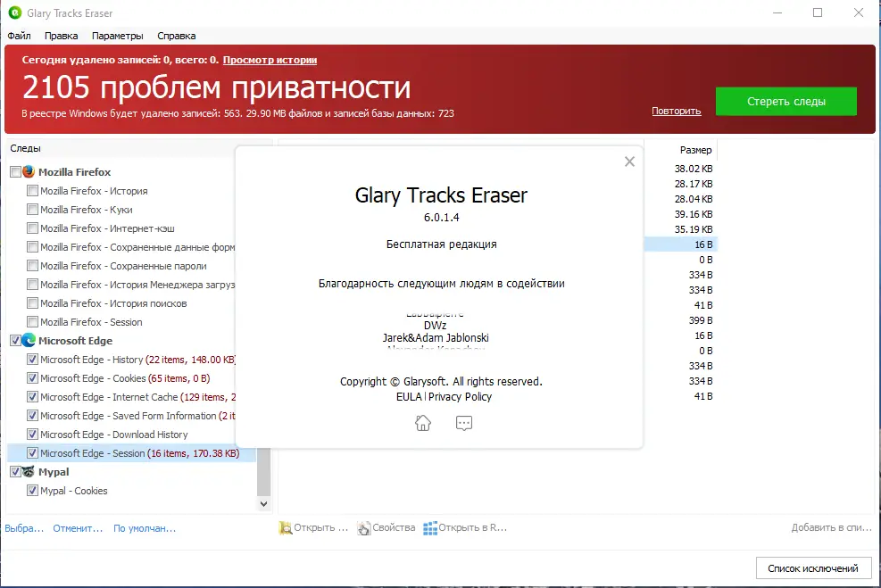This screenshot has width=881, height=588.
Task: Check Mozilla Firefox - Куки
Action: point(33,210)
